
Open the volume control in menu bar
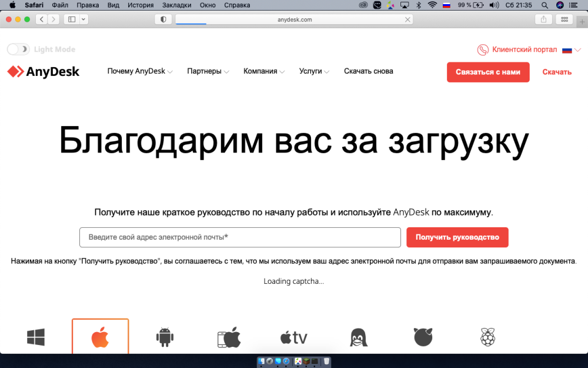(495, 5)
